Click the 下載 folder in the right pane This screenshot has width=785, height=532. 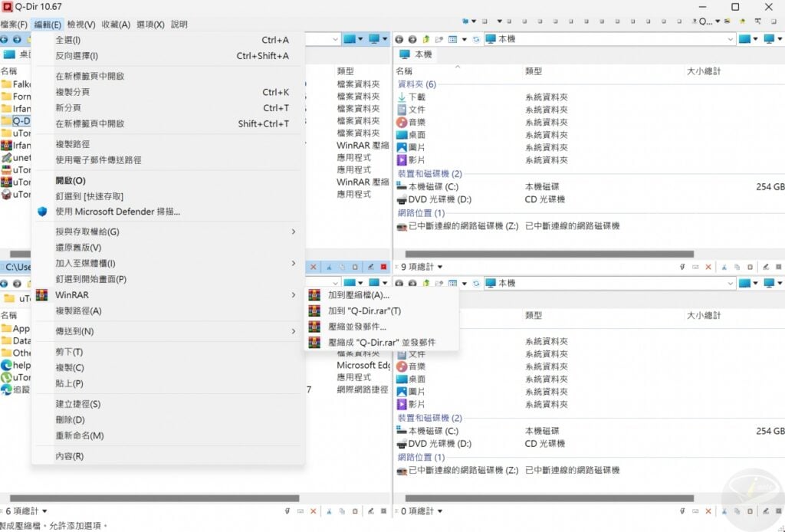tap(422, 97)
